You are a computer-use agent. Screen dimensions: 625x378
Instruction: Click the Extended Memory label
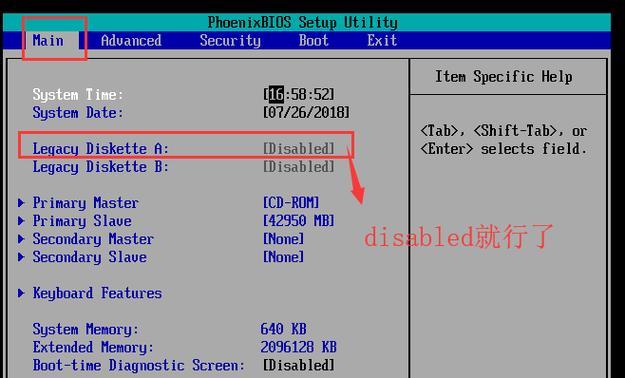(x=93, y=347)
